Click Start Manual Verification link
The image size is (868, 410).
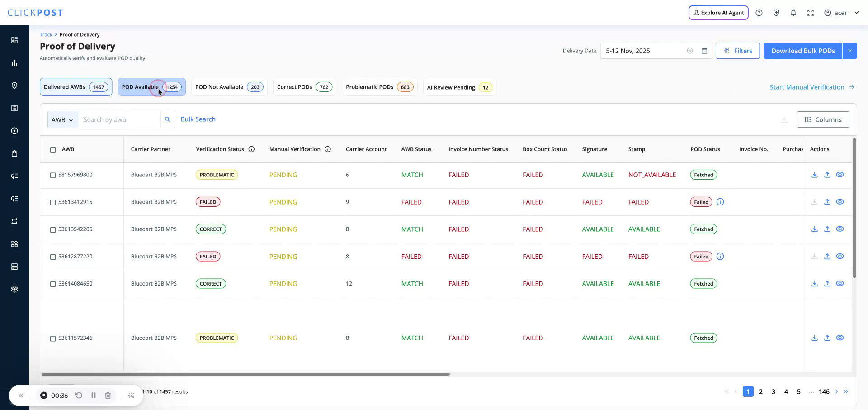tap(807, 87)
